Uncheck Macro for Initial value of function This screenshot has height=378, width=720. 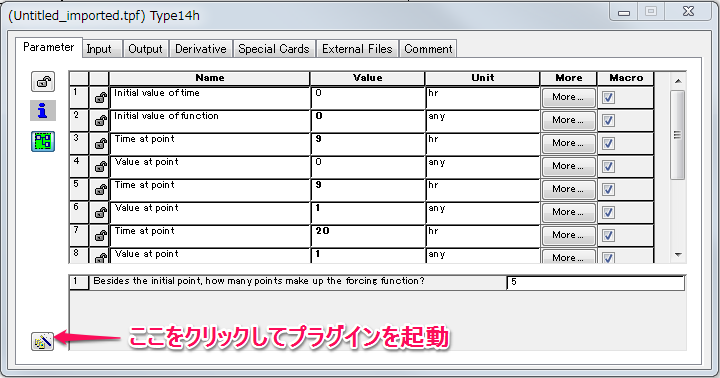(608, 120)
